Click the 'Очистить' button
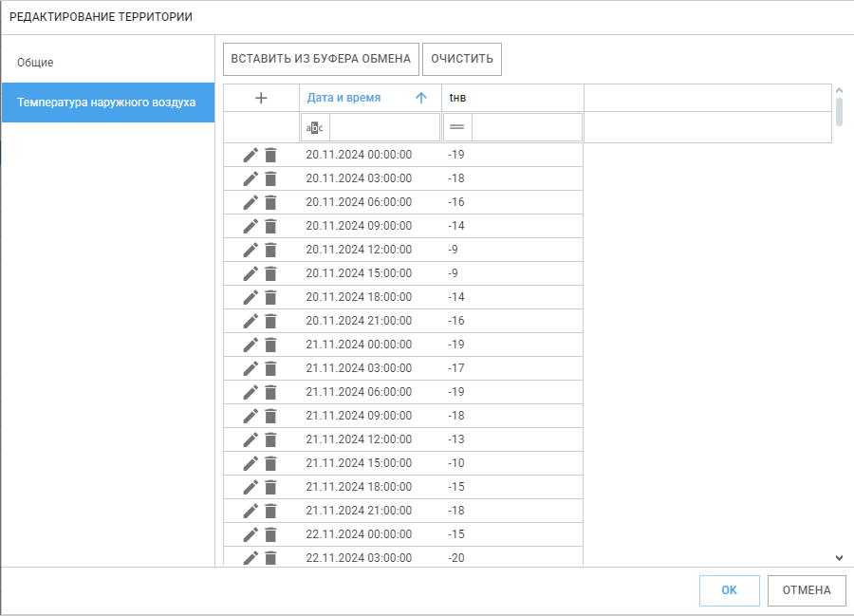This screenshot has width=854, height=616. [462, 59]
